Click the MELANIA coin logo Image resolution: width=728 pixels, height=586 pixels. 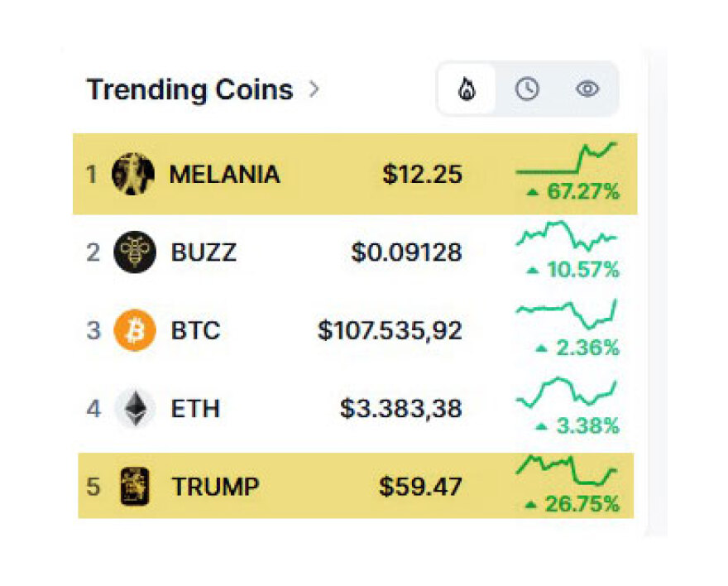133,174
